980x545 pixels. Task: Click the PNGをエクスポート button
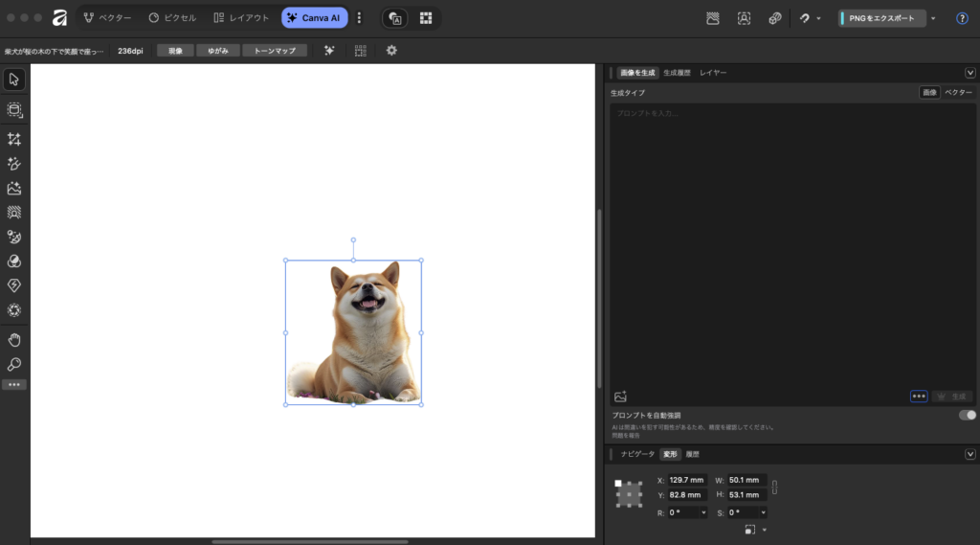[x=882, y=18]
